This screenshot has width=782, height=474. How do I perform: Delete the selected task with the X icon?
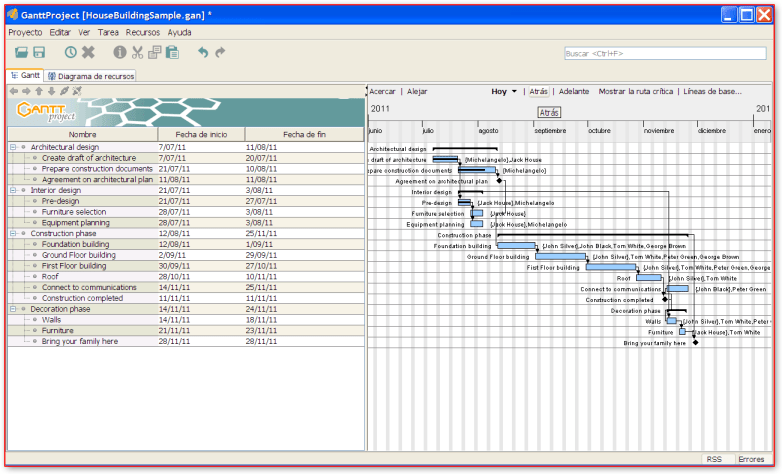(88, 52)
